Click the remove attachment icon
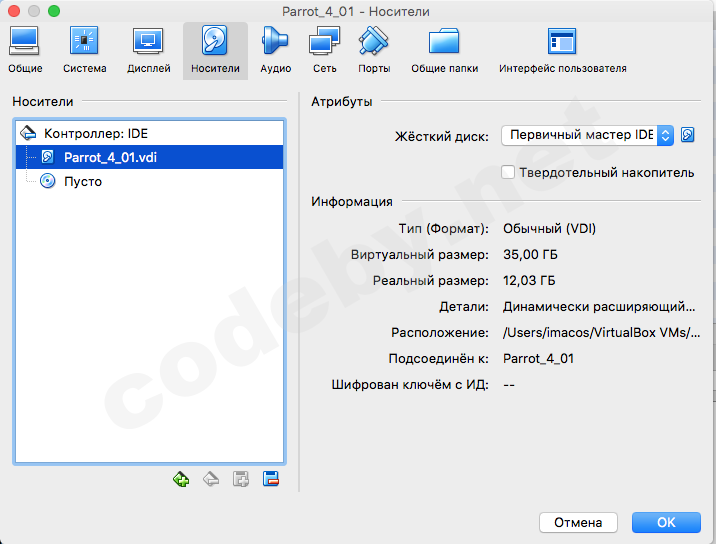 (271, 479)
